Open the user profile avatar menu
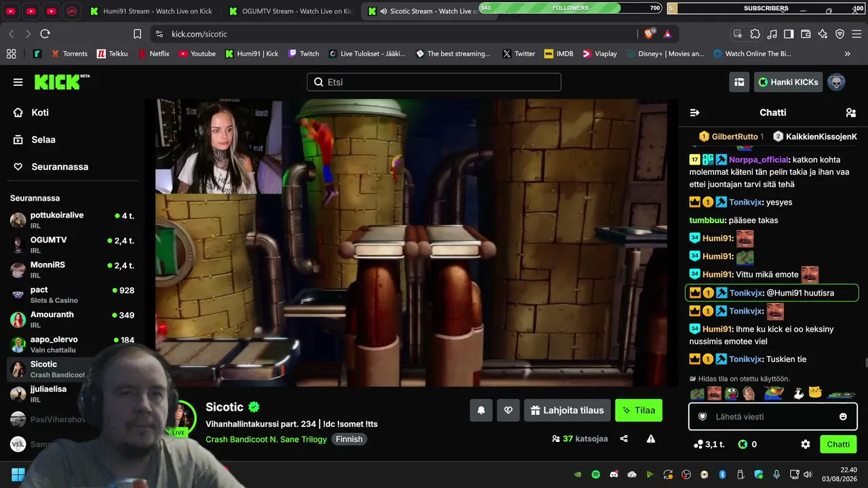Screen dimensions: 868x488 click(836, 82)
